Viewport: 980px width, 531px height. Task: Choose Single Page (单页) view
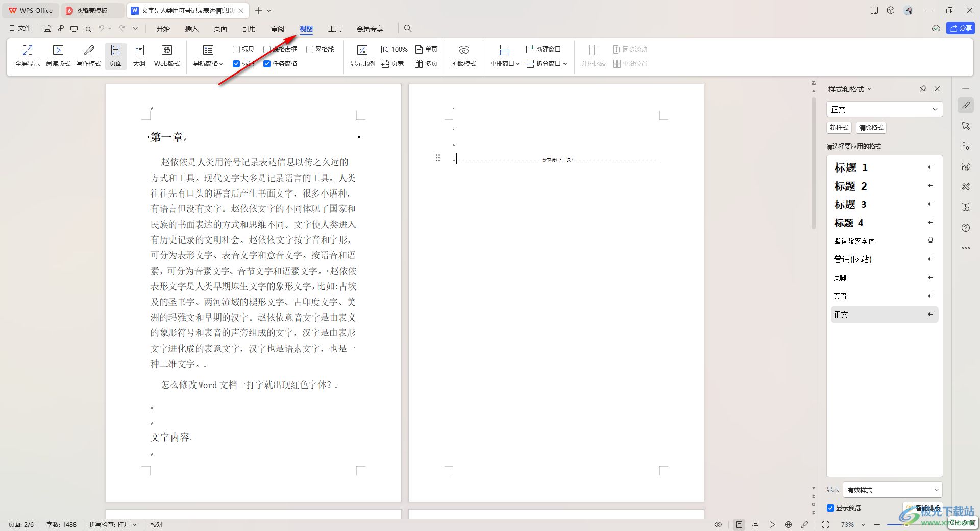click(x=427, y=50)
